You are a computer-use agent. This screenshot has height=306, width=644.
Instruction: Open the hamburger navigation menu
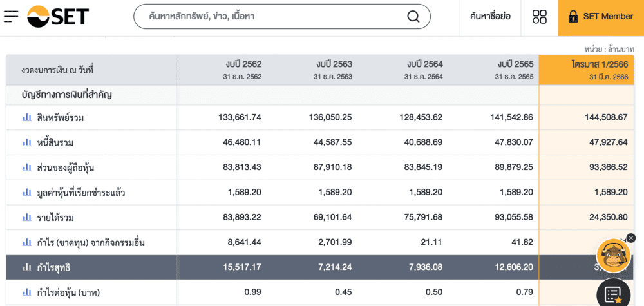11,16
